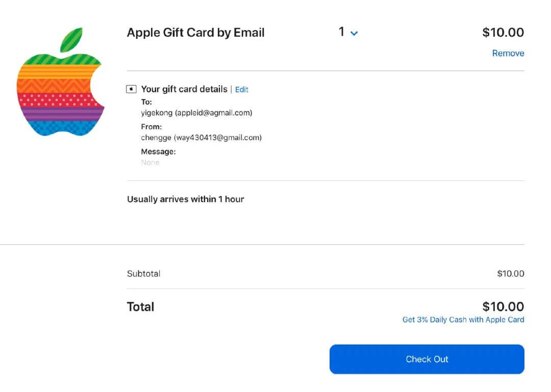Click the Subtotal label
551x392 pixels.
pos(143,274)
